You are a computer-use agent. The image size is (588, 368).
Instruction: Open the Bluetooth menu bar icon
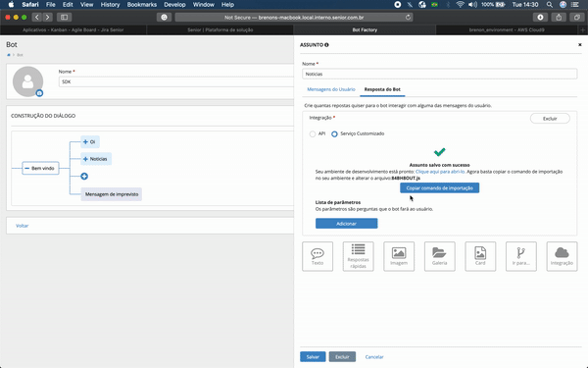[448, 5]
